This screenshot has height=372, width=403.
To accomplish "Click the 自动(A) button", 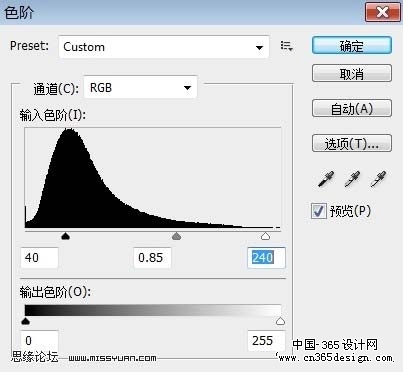I will [352, 108].
